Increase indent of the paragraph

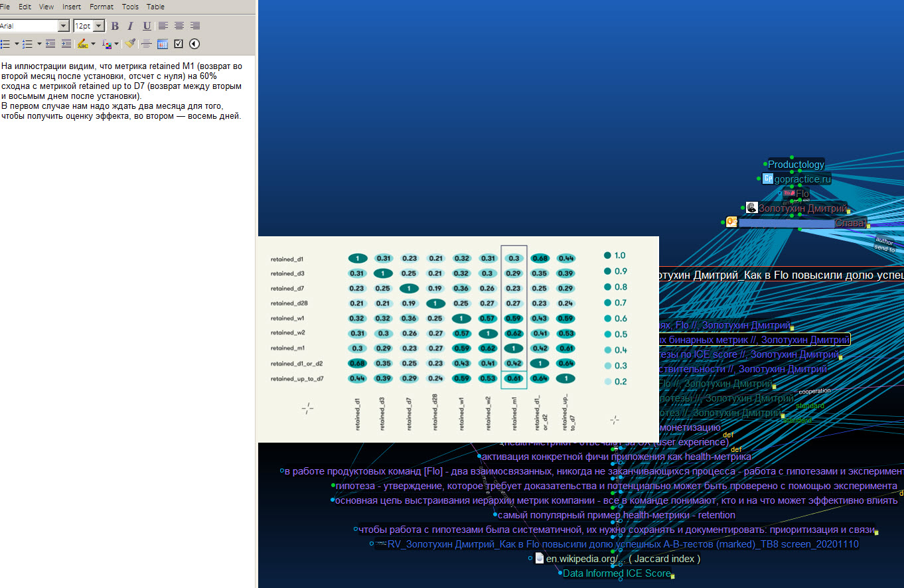pyautogui.click(x=66, y=44)
